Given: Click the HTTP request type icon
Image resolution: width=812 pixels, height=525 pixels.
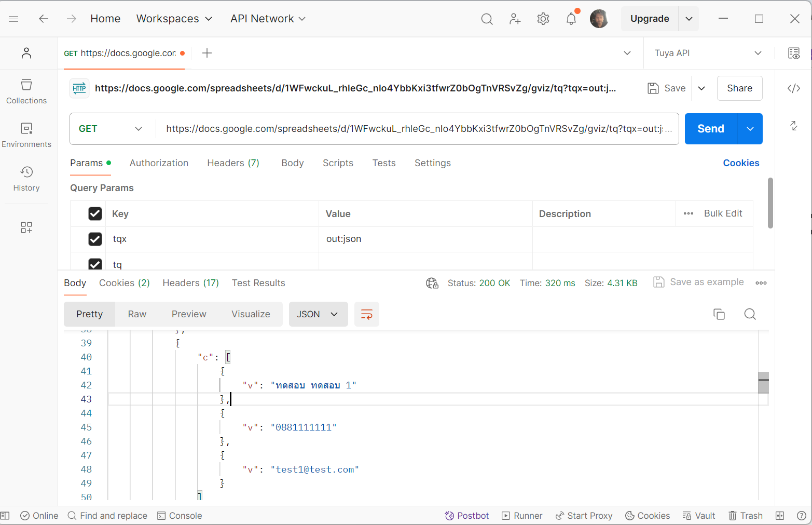Looking at the screenshot, I should pyautogui.click(x=79, y=88).
